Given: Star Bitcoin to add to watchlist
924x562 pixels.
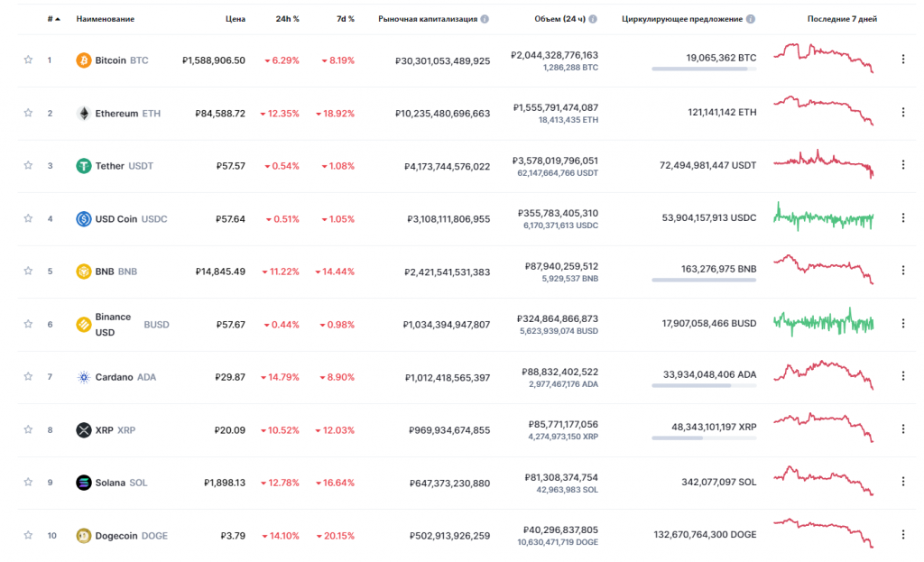Looking at the screenshot, I should click(x=28, y=60).
